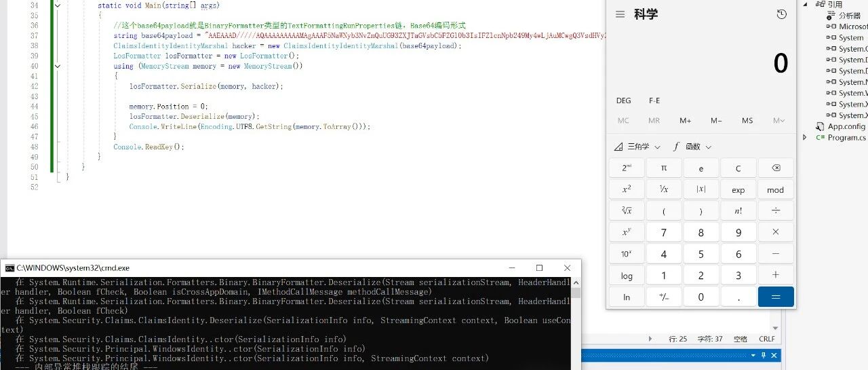Click the left parenthesis key
Screen dimensions: 868x370
tap(664, 211)
